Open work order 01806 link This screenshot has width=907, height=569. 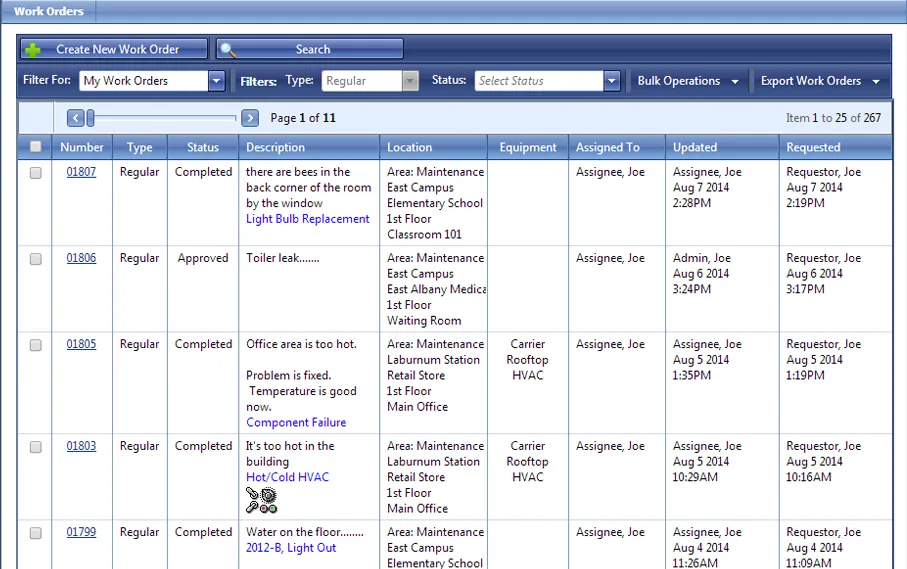[82, 258]
